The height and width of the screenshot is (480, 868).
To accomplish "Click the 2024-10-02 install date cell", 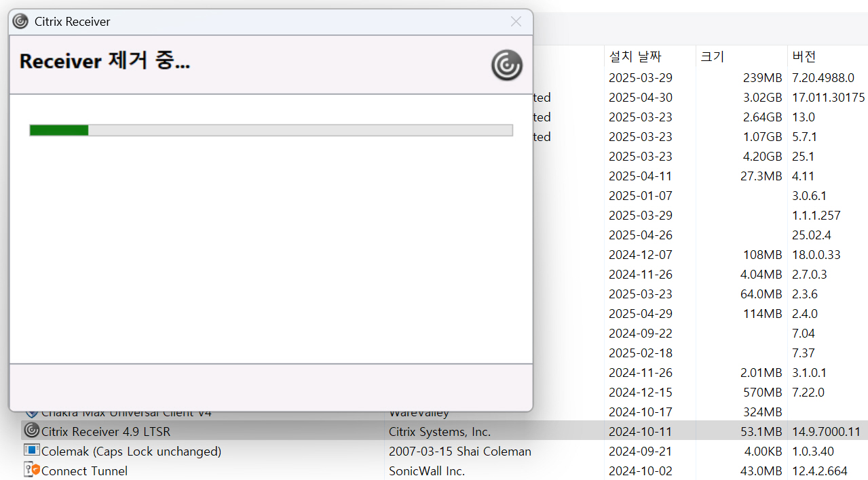I will (640, 471).
